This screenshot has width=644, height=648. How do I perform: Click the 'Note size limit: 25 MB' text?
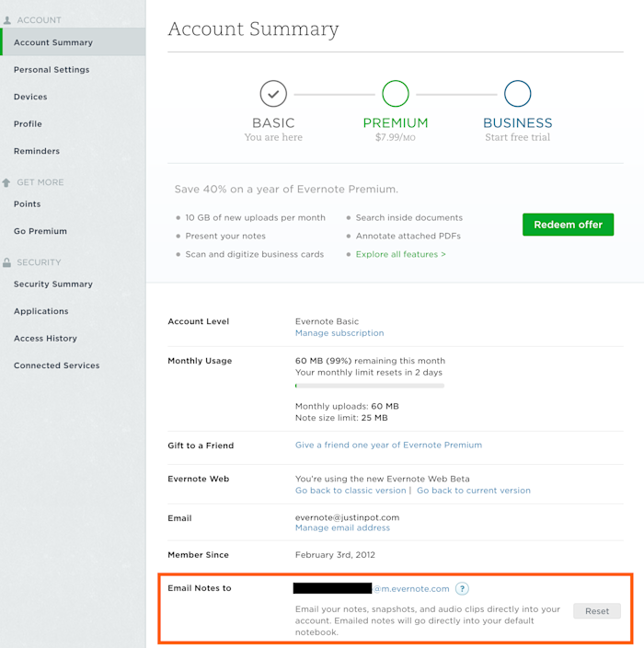point(341,417)
